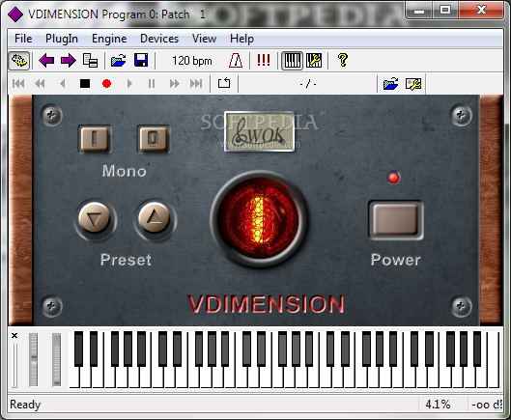Viewport: 511px width, 420px height.
Task: Open player configuration wrench icon
Action: [413, 84]
